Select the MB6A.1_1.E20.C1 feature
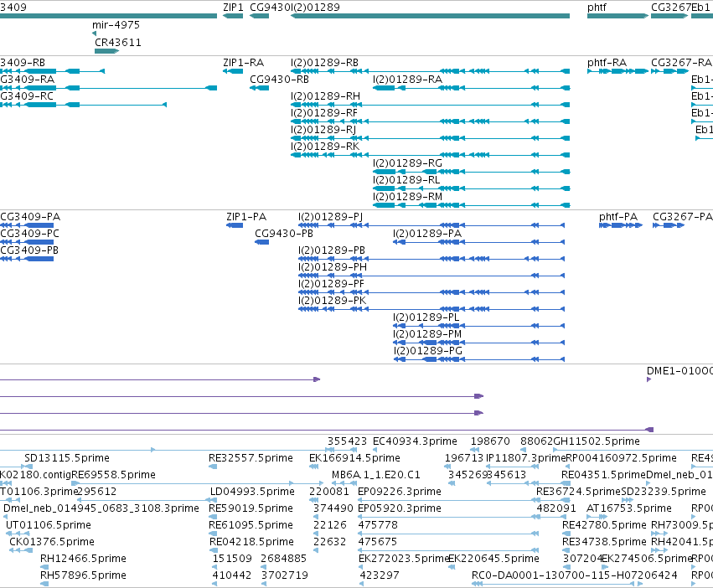Viewport: 713px width, 588px height. coord(376,475)
